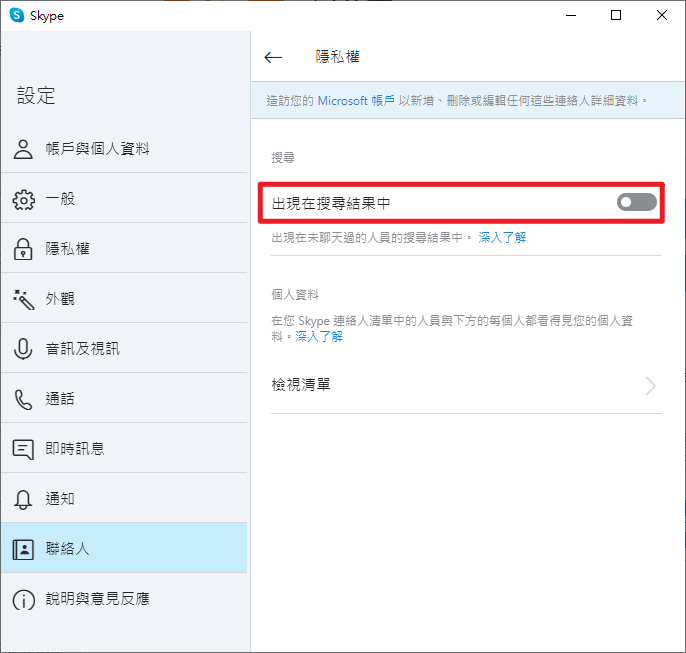The image size is (686, 653).
Task: Click the magic wand icon for 外觀
Action: [x=23, y=299]
